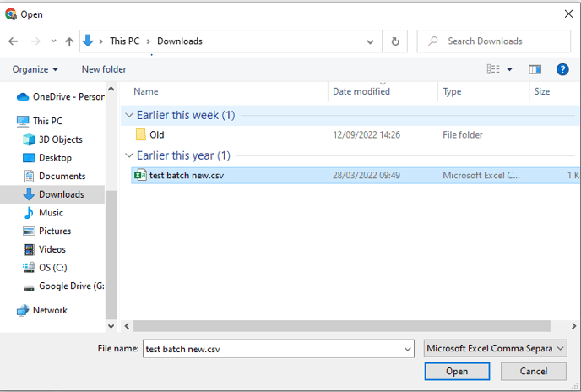
Task: Refresh the Downloads folder view
Action: pos(394,41)
